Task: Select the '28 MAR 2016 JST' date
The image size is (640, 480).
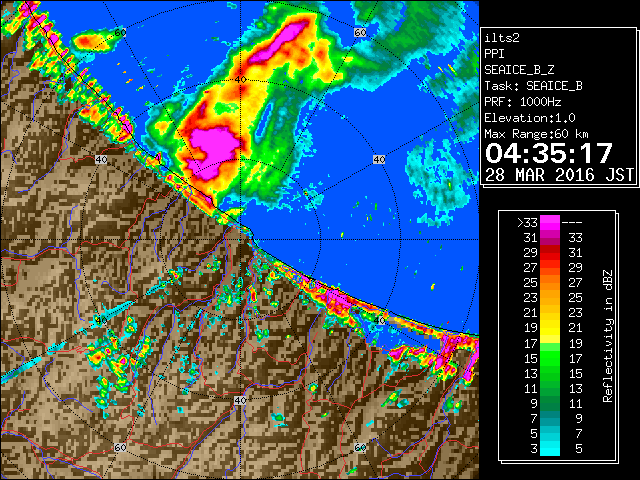Action: click(559, 175)
